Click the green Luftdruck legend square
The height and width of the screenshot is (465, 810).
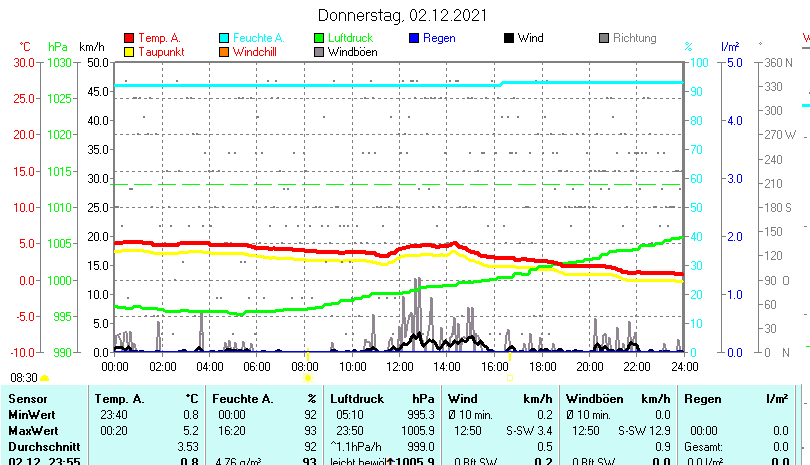pos(319,38)
